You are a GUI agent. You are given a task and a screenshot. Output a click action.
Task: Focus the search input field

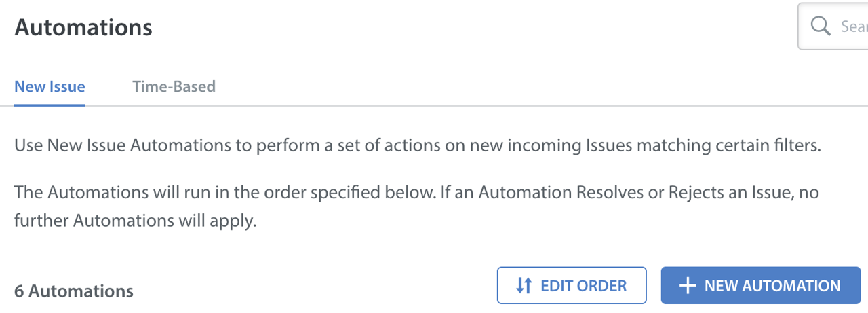coord(852,26)
